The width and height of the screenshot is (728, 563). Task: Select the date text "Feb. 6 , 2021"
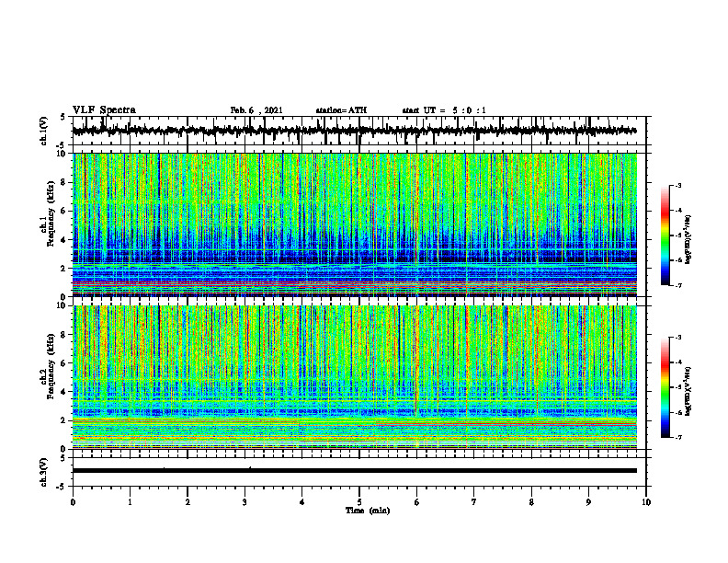pyautogui.click(x=256, y=110)
